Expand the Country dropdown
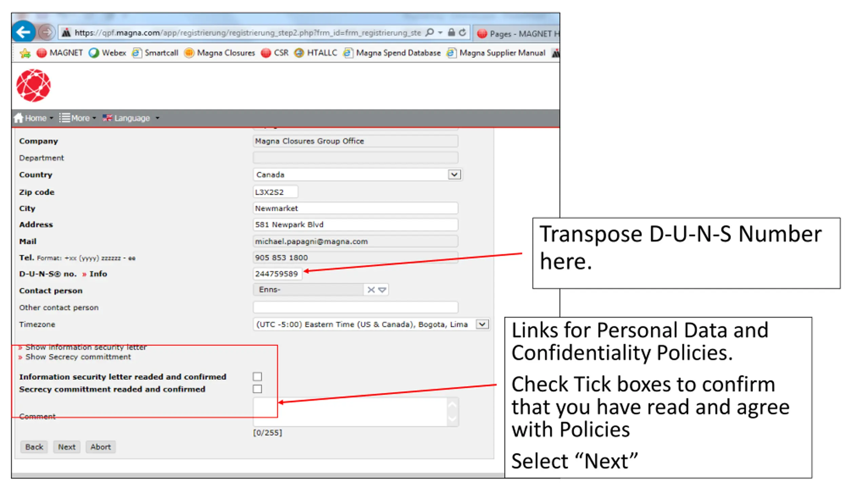Image resolution: width=868 pixels, height=488 pixels. [454, 175]
